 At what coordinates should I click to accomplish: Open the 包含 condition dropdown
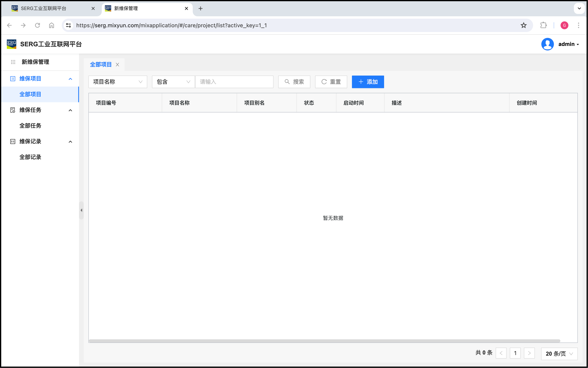point(173,82)
